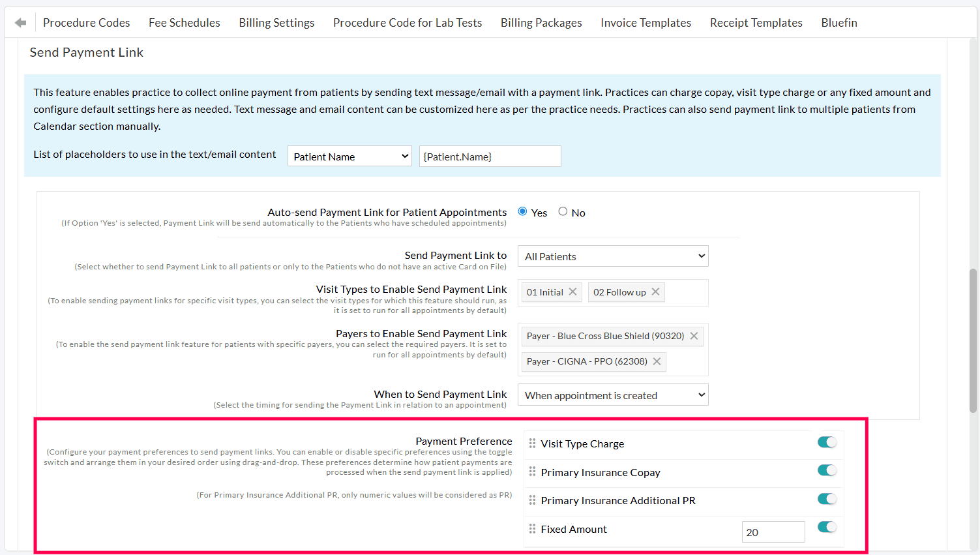
Task: Remove the 'CIGNA - PPO (62308)' payer tag
Action: pyautogui.click(x=657, y=361)
